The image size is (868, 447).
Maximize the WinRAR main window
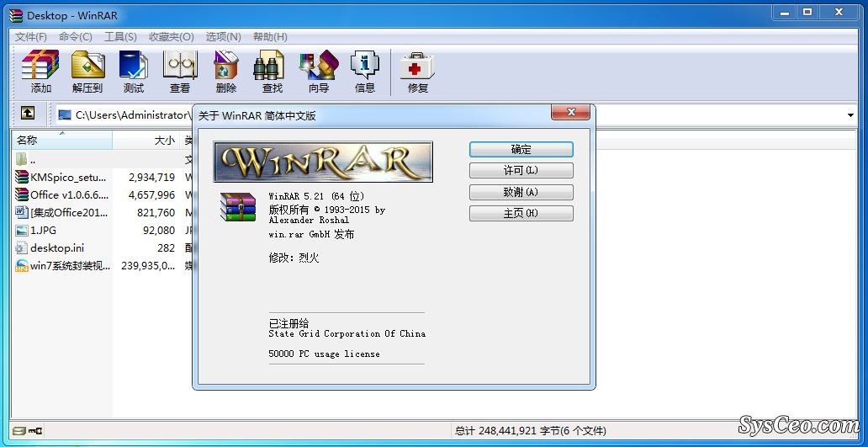pyautogui.click(x=807, y=12)
